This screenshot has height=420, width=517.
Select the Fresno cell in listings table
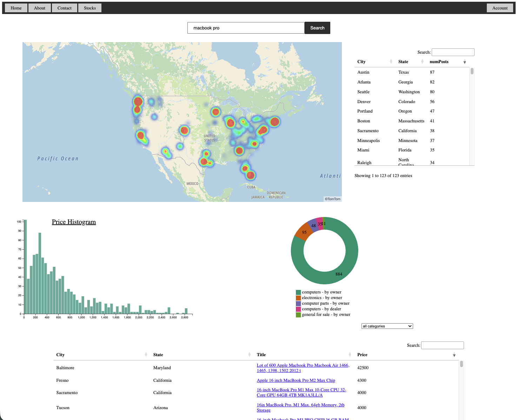[62, 380]
